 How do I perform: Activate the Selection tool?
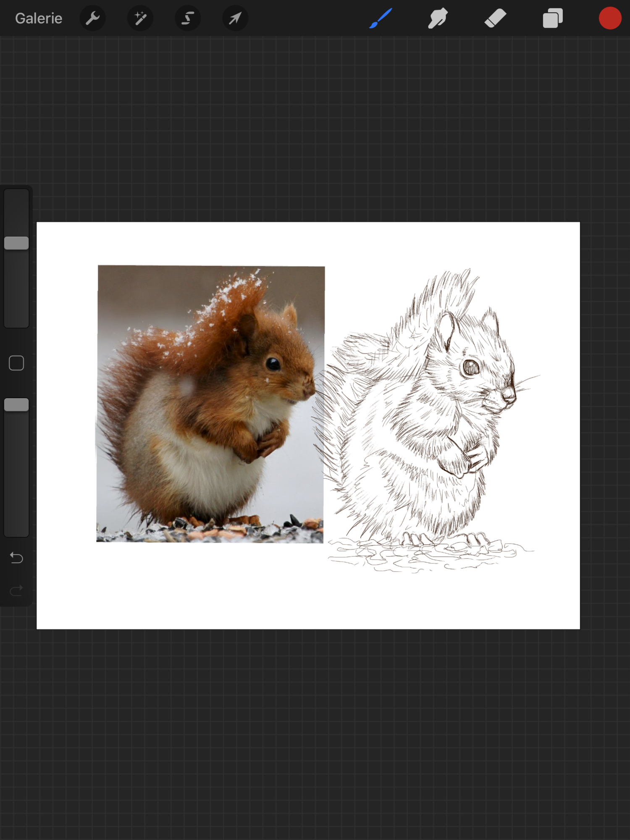[188, 18]
